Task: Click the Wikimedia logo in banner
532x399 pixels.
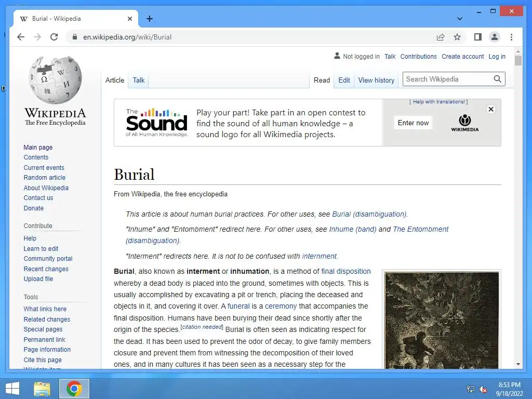Action: [465, 123]
